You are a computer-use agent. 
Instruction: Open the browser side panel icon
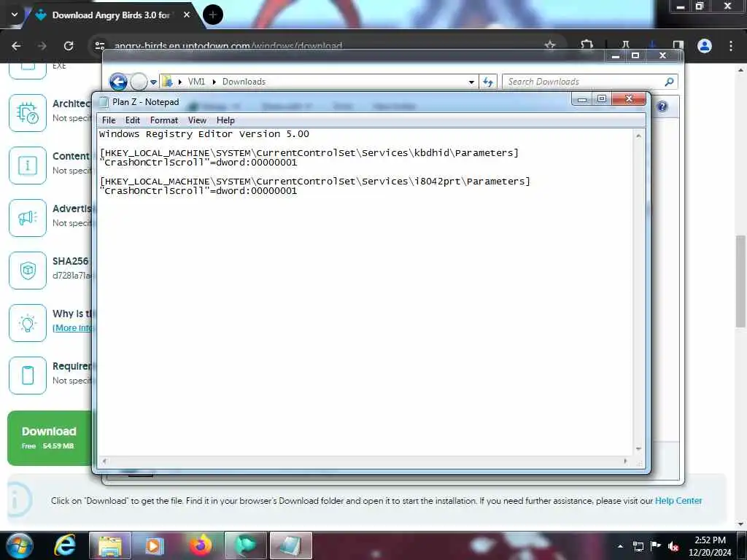[x=678, y=46]
